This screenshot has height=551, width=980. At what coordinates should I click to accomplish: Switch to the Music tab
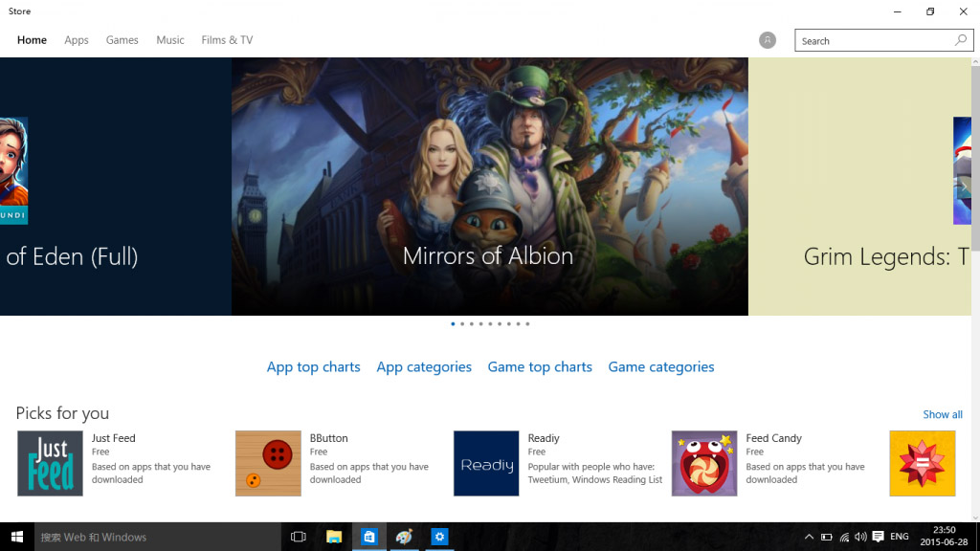[170, 40]
